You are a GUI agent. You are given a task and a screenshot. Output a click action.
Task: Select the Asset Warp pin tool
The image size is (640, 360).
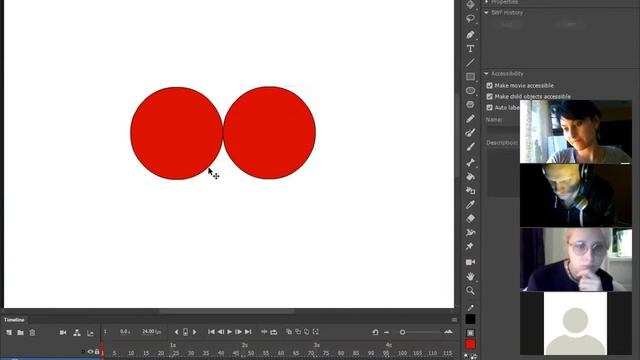click(470, 246)
